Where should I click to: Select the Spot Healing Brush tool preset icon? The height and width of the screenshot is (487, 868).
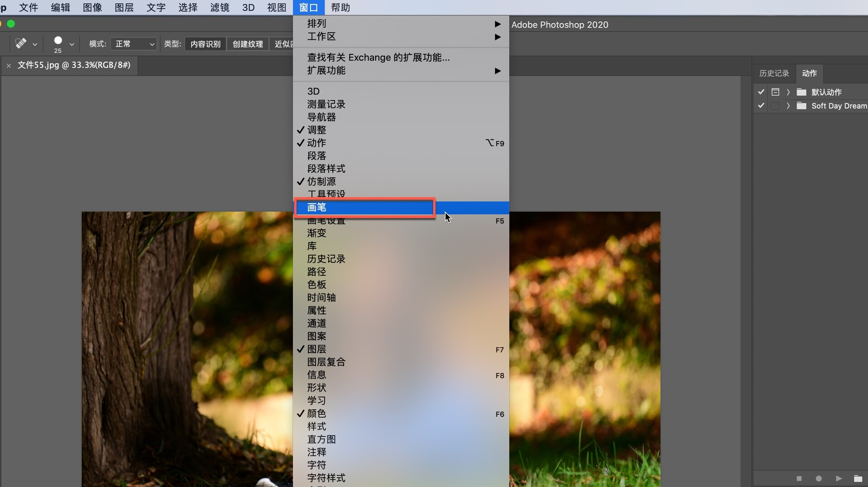tap(21, 43)
